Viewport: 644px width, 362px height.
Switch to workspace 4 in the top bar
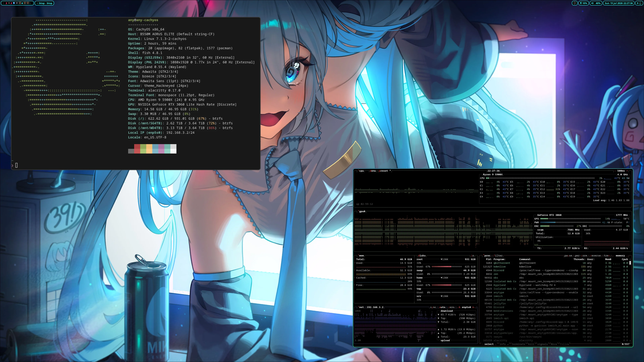click(22, 3)
